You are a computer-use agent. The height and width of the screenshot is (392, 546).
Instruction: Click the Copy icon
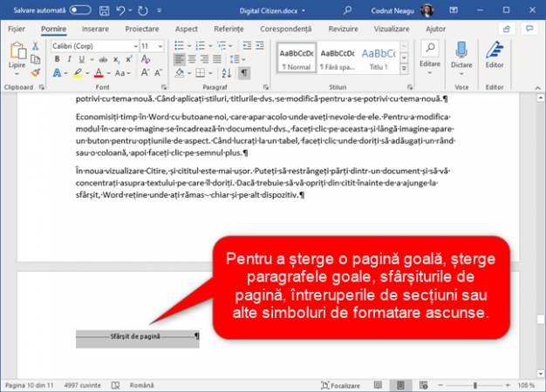pos(35,59)
